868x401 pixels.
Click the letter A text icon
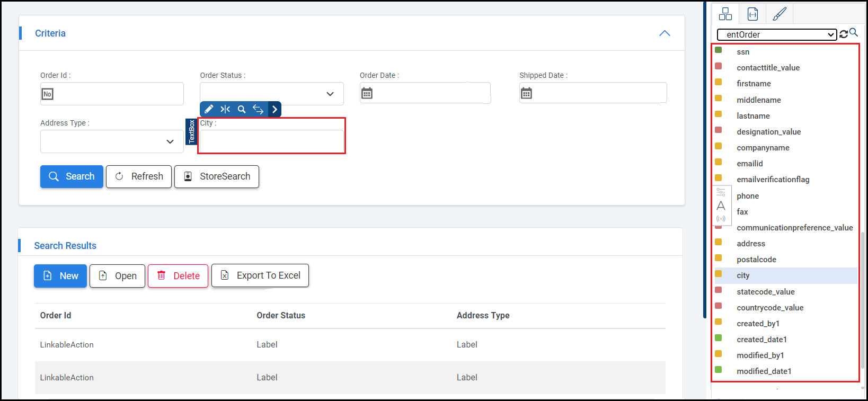[721, 206]
